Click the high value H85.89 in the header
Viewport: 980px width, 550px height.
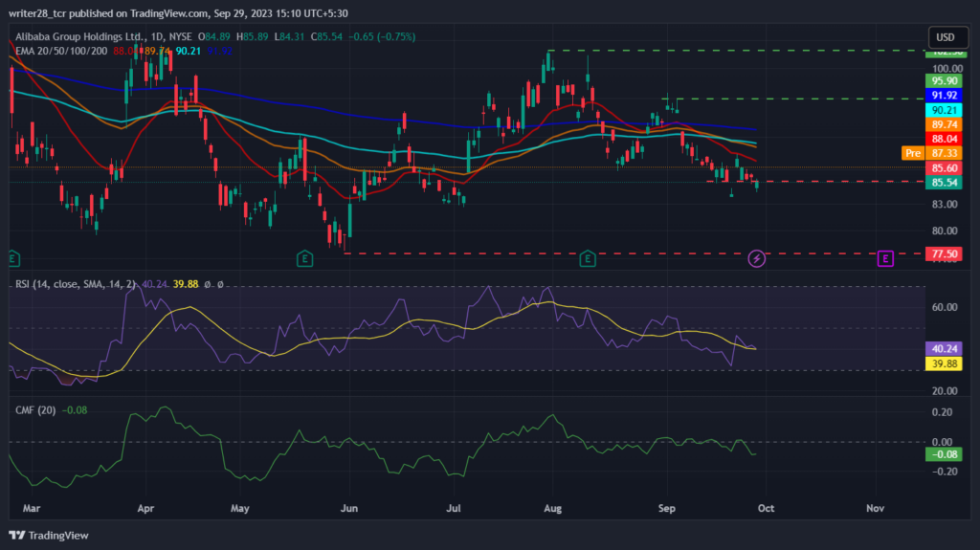(253, 37)
